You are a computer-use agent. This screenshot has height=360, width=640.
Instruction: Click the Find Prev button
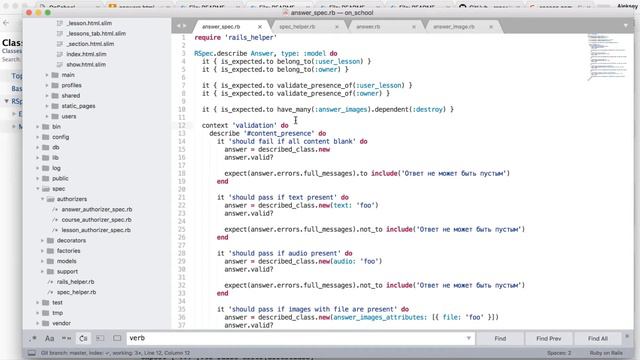(549, 338)
